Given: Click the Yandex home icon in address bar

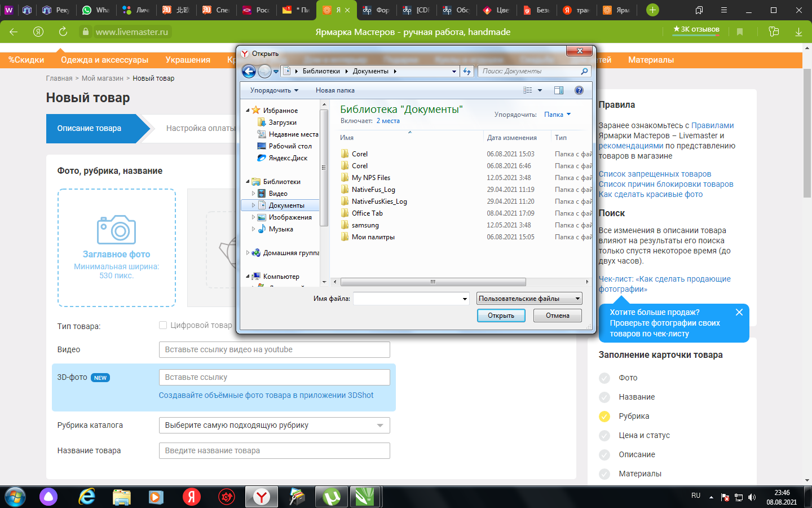Looking at the screenshot, I should tap(38, 32).
